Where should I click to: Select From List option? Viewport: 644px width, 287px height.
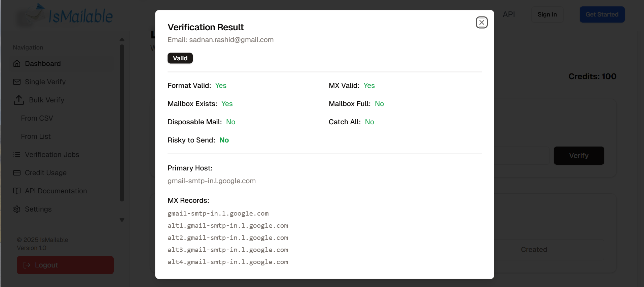point(36,136)
